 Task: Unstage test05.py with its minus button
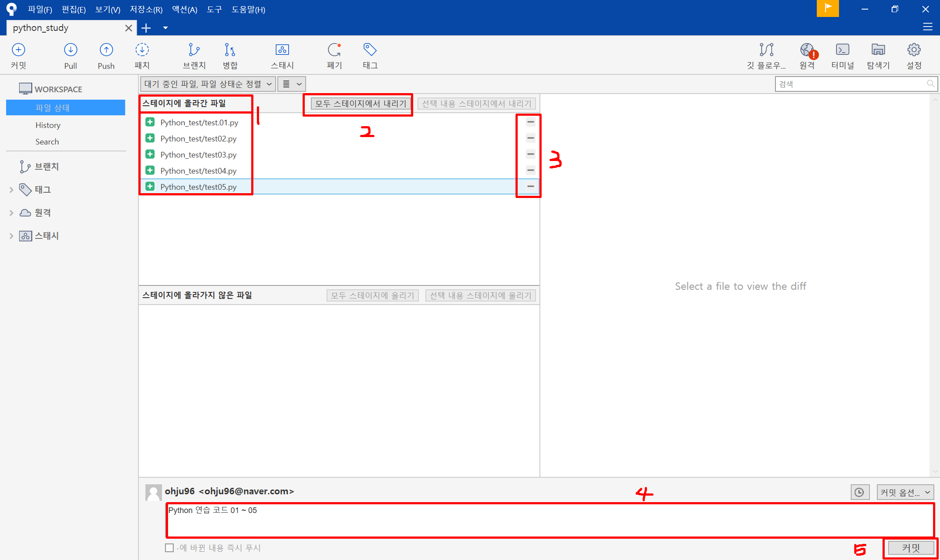click(x=530, y=186)
